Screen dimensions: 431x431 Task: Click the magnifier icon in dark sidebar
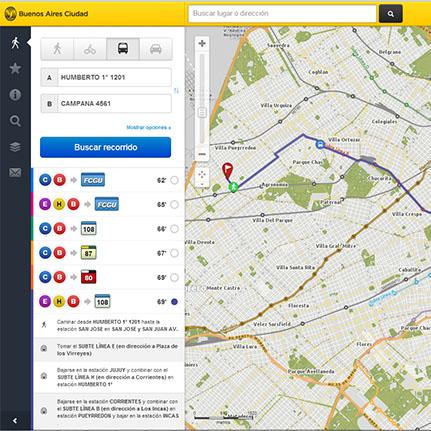pyautogui.click(x=15, y=121)
